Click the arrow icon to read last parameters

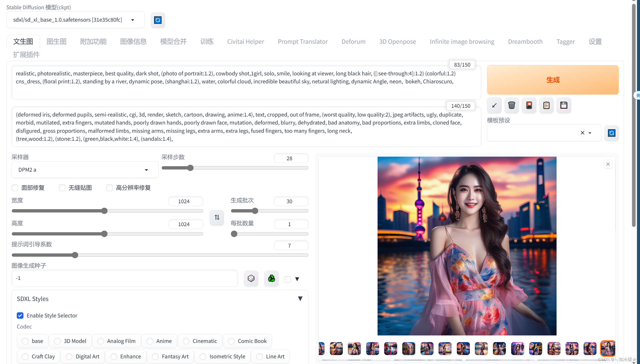494,105
